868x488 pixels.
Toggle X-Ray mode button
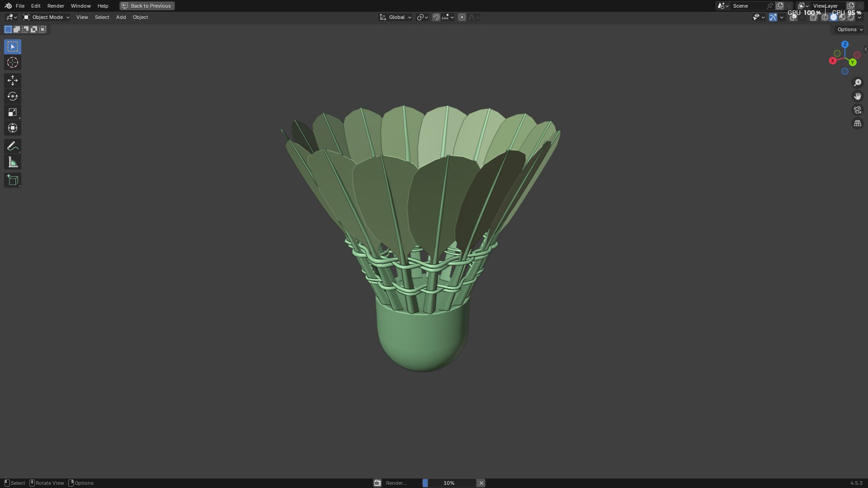[813, 17]
